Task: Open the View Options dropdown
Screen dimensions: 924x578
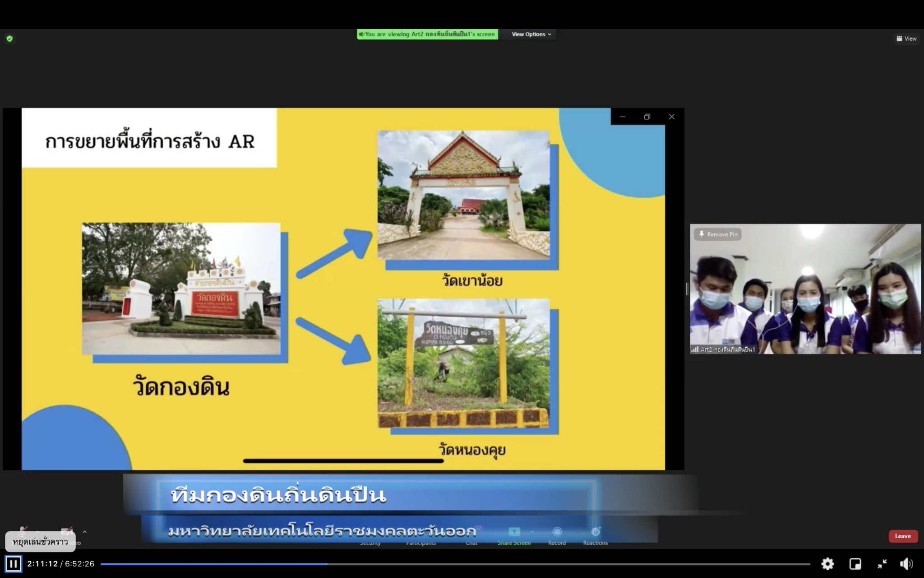Action: (x=531, y=34)
